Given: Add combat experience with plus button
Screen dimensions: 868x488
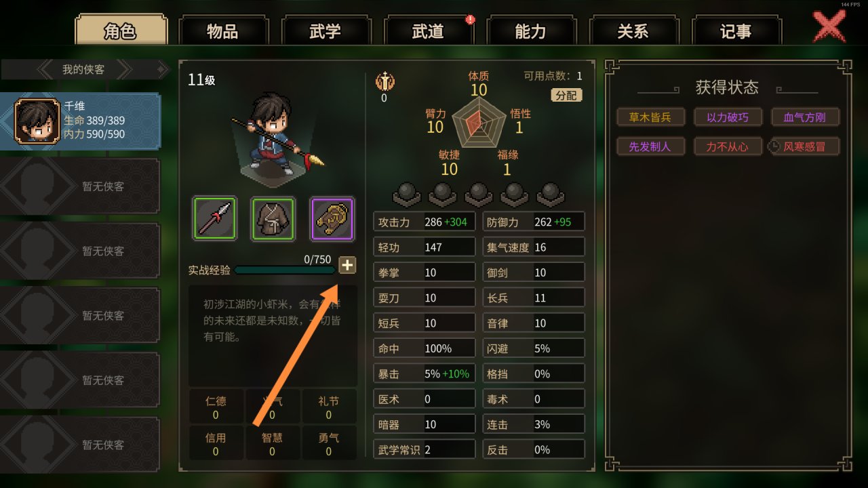Looking at the screenshot, I should (x=347, y=265).
